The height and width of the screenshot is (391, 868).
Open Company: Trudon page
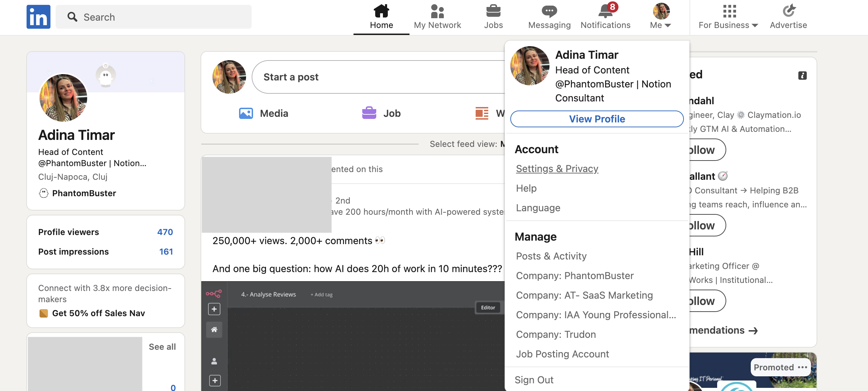pos(556,334)
